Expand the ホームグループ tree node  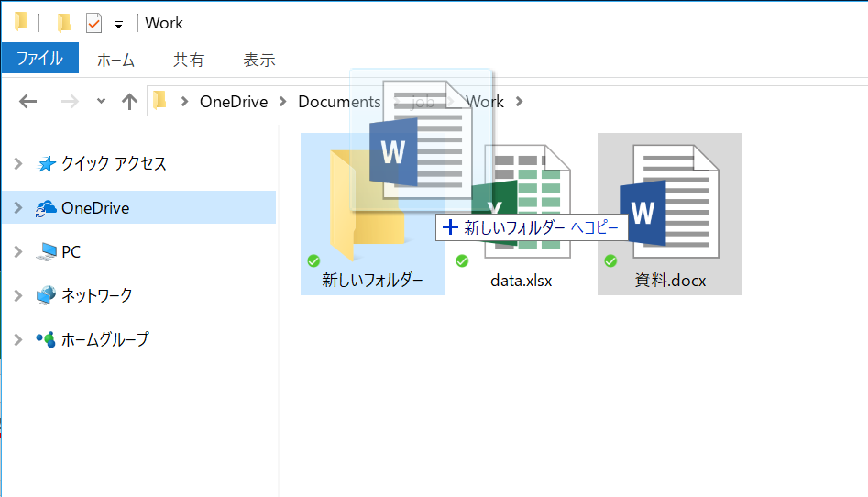(18, 339)
